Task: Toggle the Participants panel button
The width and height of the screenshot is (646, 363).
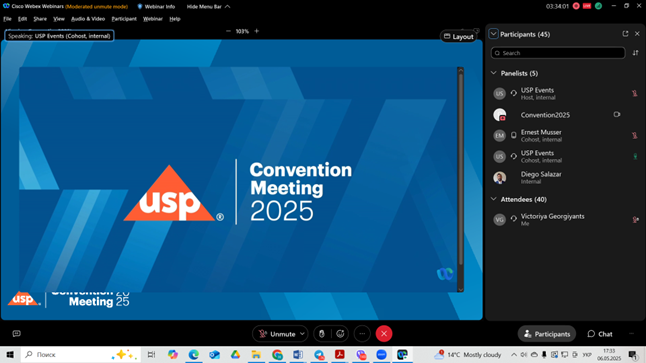Action: pos(546,334)
